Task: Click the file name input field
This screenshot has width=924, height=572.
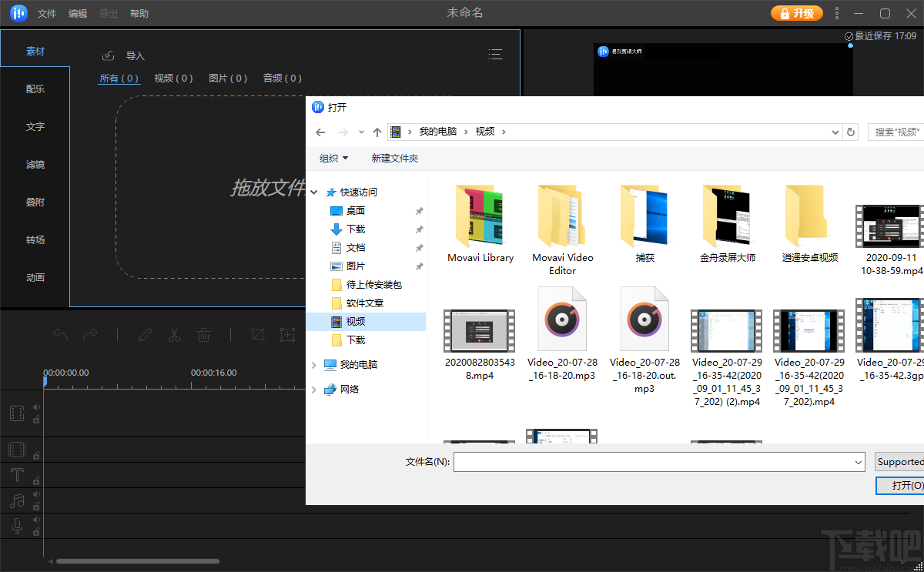Action: click(658, 461)
